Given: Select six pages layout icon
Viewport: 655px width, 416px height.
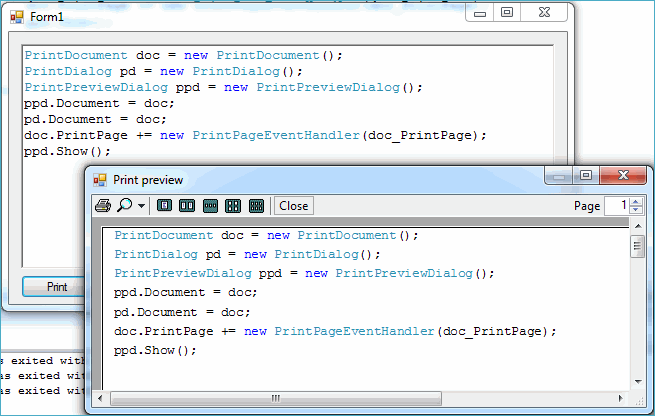Looking at the screenshot, I should click(256, 205).
